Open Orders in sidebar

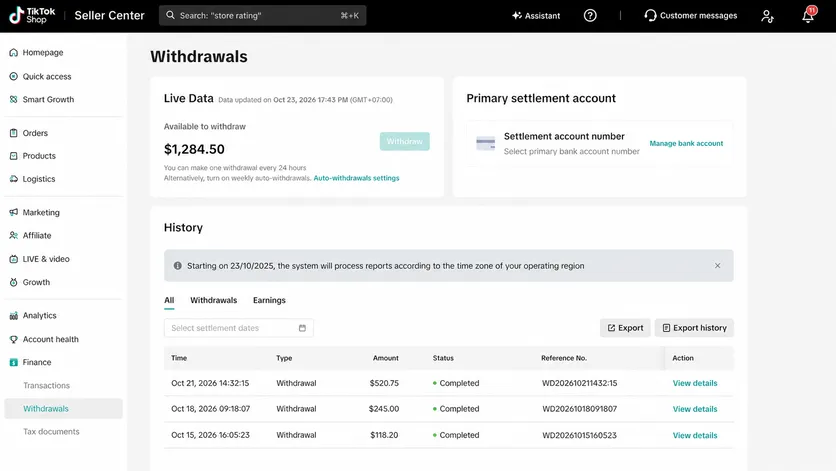point(29,133)
